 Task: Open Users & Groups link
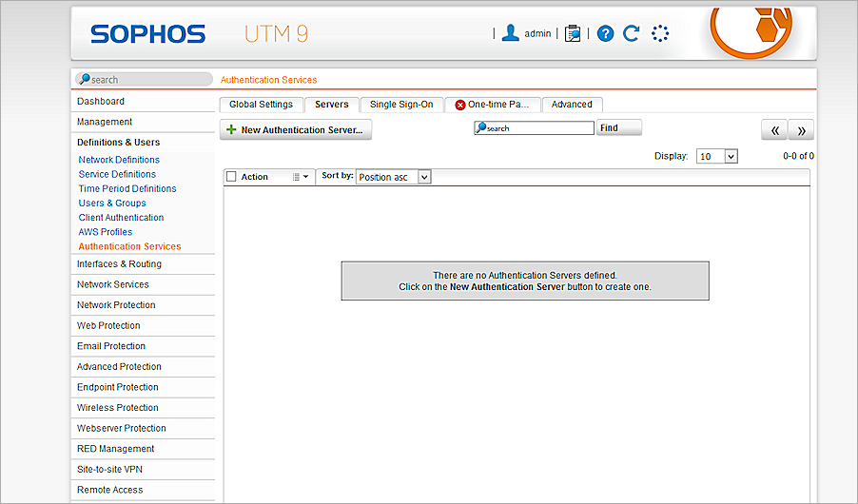[x=112, y=203]
